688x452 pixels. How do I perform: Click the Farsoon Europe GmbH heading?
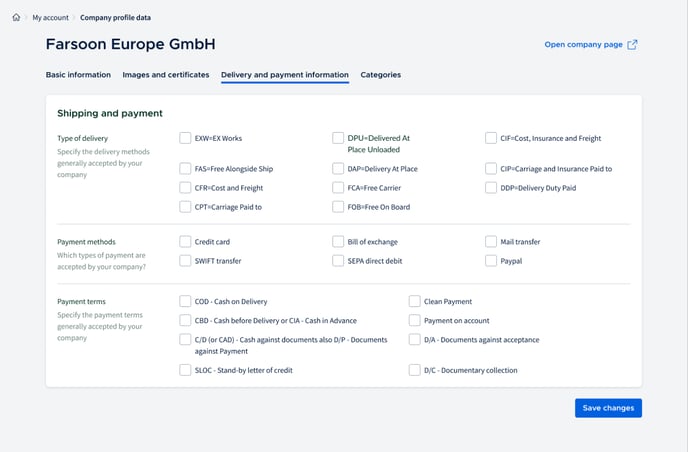[130, 44]
